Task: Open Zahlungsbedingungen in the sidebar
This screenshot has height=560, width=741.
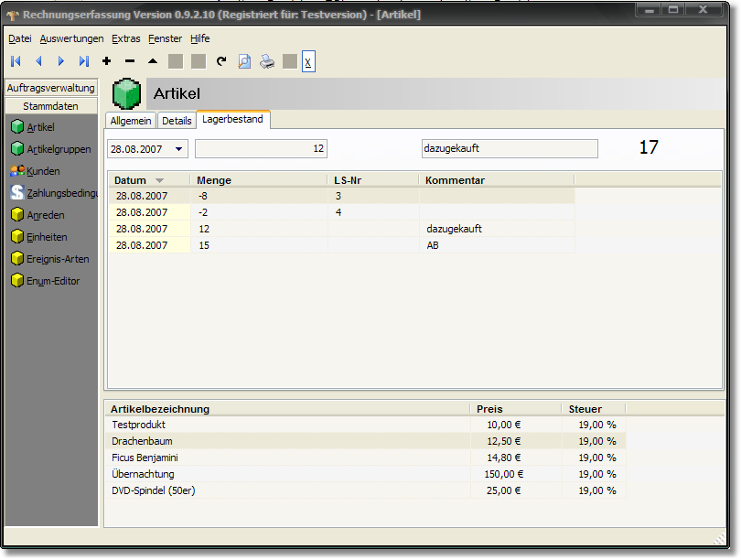Action: click(x=54, y=193)
